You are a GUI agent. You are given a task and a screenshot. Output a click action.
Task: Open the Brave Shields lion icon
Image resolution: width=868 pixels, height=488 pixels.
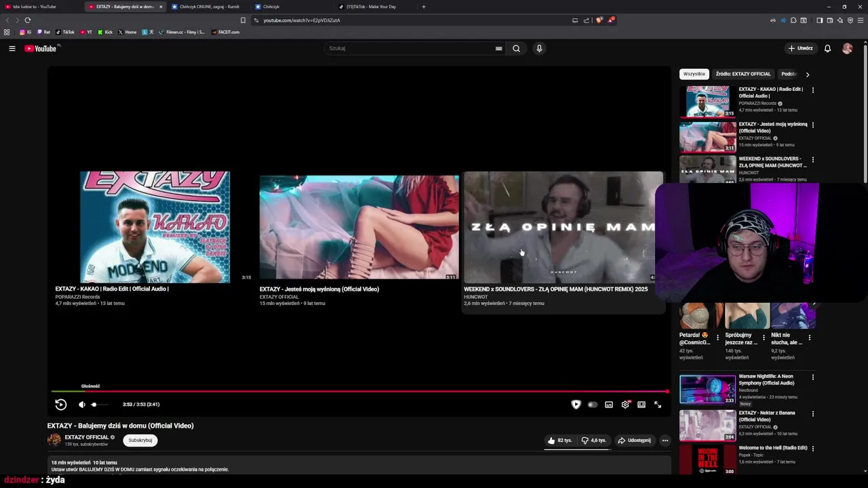click(x=599, y=20)
